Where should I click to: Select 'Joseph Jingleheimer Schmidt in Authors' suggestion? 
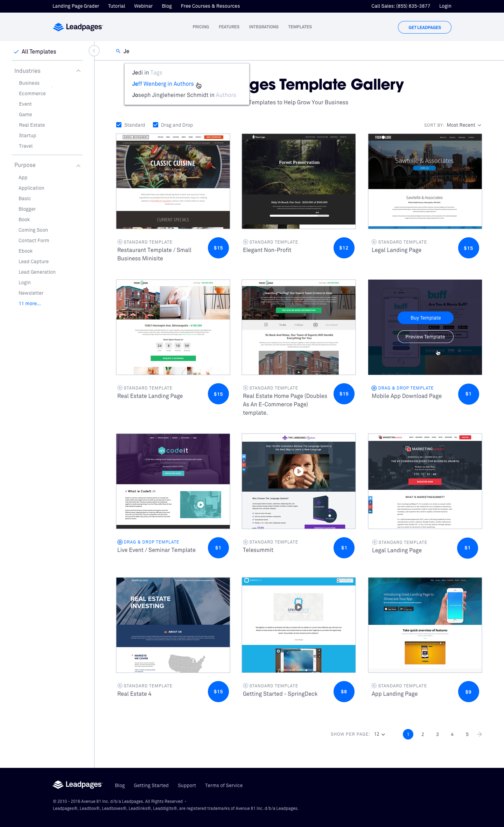(x=184, y=95)
